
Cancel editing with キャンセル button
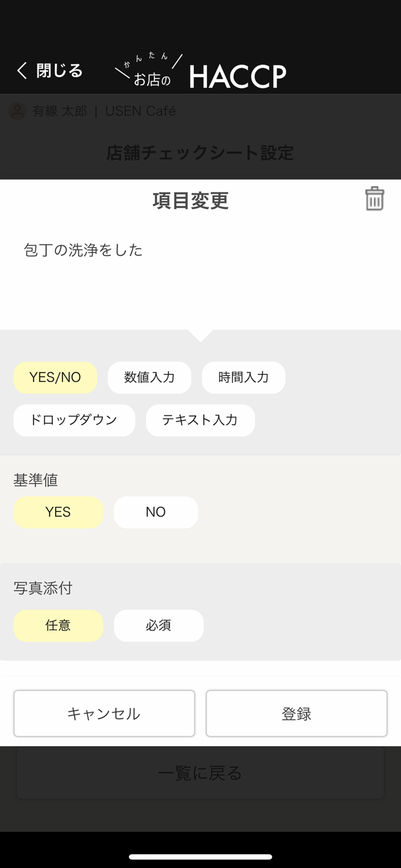click(x=104, y=713)
